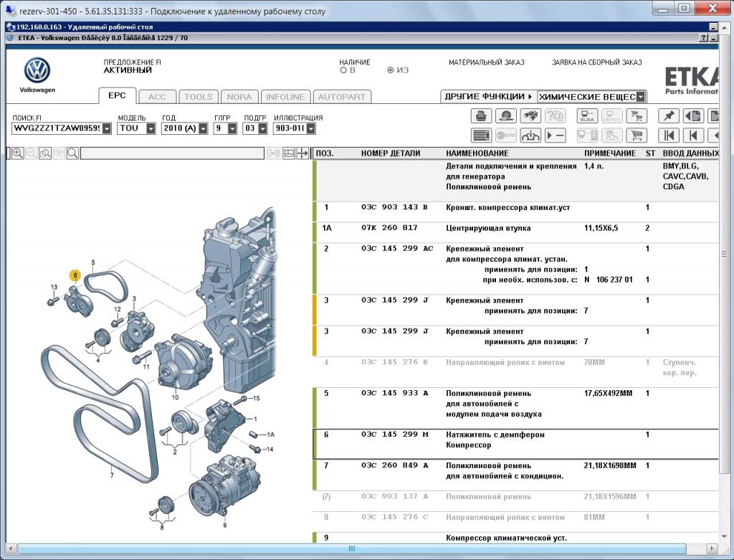The image size is (734, 560).
Task: Click the greyed zoom out magnifier
Action: pos(32,153)
